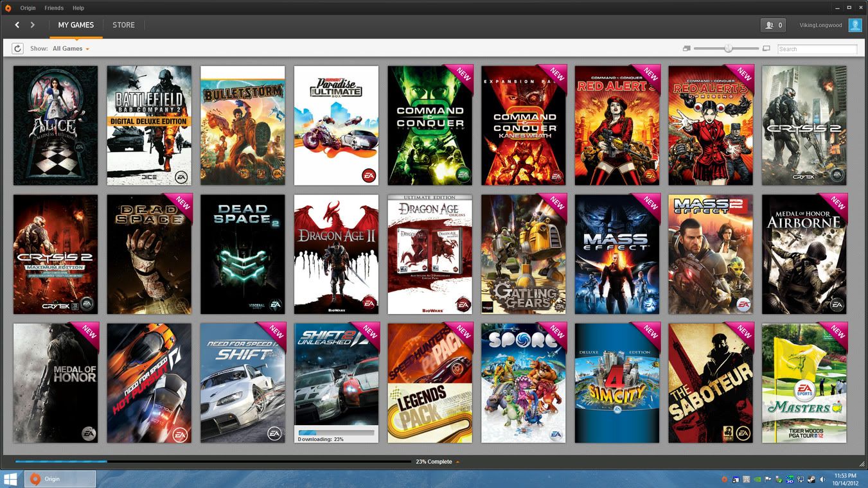Viewport: 868px width, 488px height.
Task: Select the Dragon Age Origins Ultimate Edition tile
Action: 430,254
